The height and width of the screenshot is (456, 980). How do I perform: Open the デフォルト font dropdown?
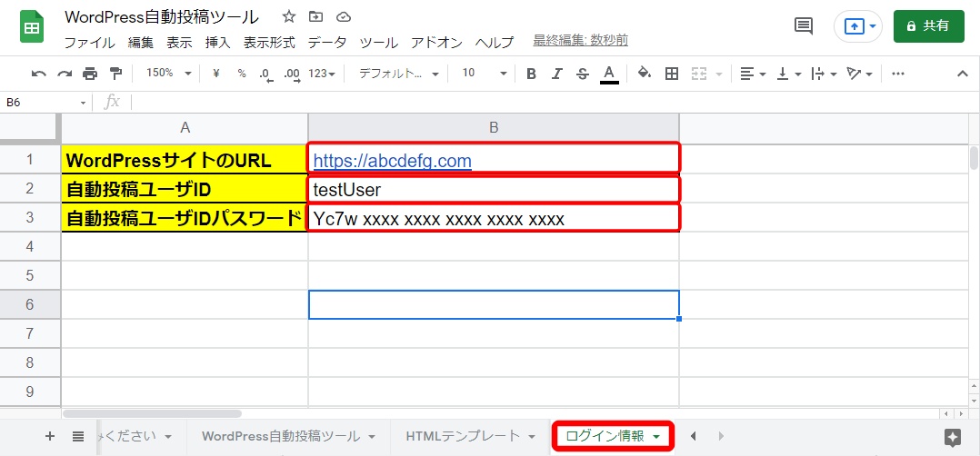click(399, 73)
